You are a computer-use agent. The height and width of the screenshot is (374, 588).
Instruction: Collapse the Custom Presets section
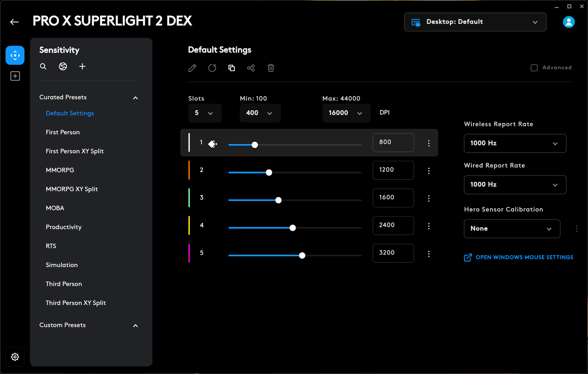[x=136, y=326]
